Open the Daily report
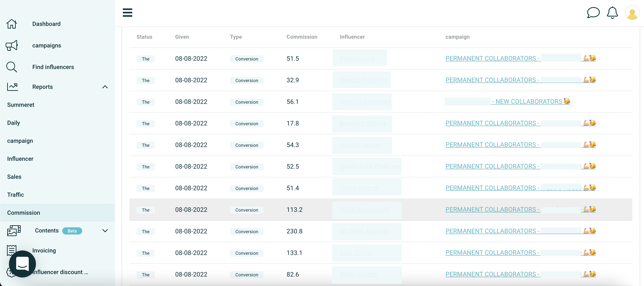644x286 pixels. coord(13,123)
